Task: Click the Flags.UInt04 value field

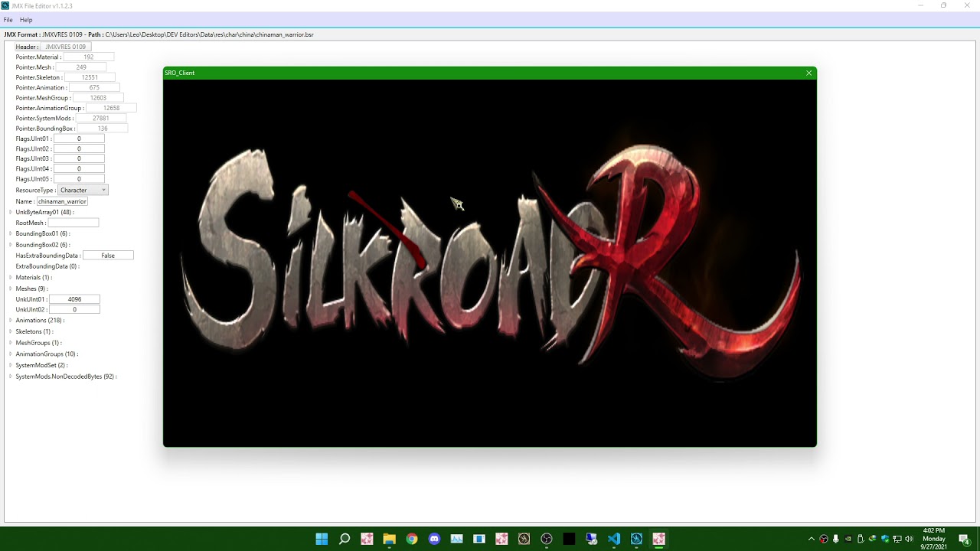Action: (79, 168)
